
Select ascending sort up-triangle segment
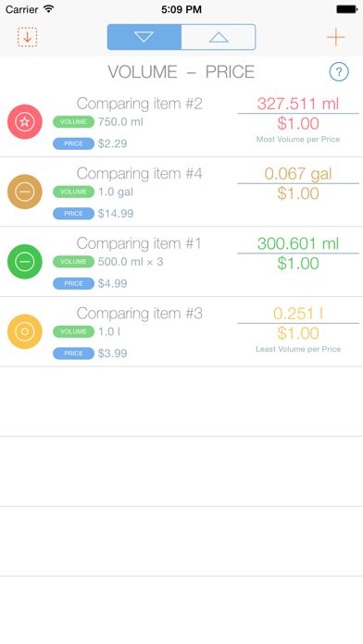coord(219,37)
